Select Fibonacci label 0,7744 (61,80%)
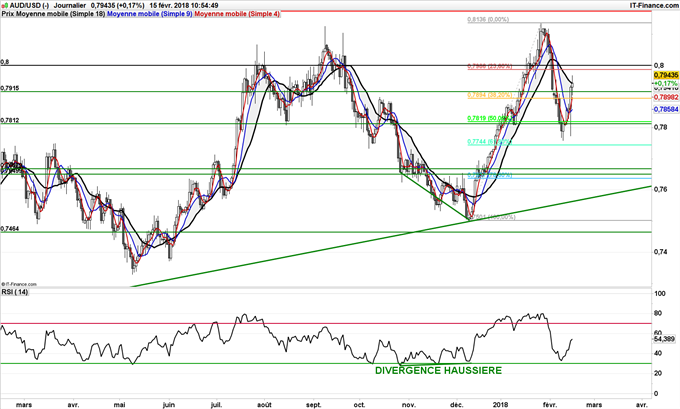This screenshot has height=409, width=680. 490,142
